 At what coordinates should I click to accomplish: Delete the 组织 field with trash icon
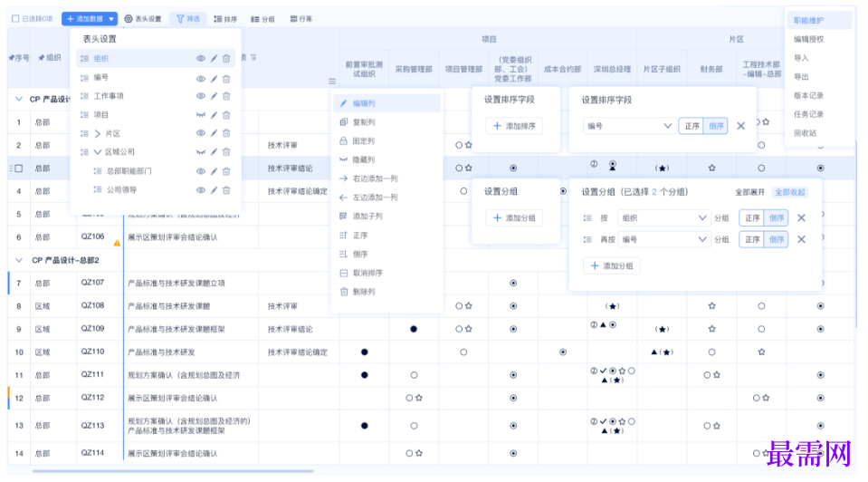226,58
